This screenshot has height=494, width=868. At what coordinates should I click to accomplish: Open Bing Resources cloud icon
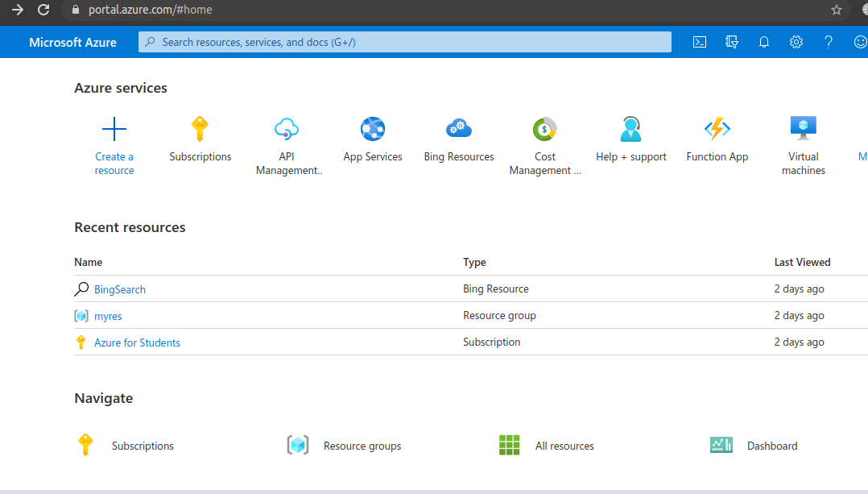(x=459, y=128)
